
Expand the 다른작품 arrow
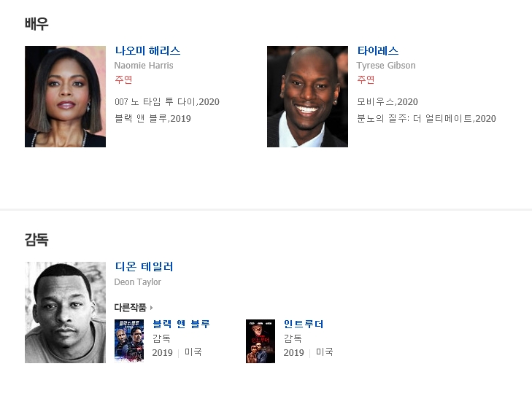click(151, 308)
